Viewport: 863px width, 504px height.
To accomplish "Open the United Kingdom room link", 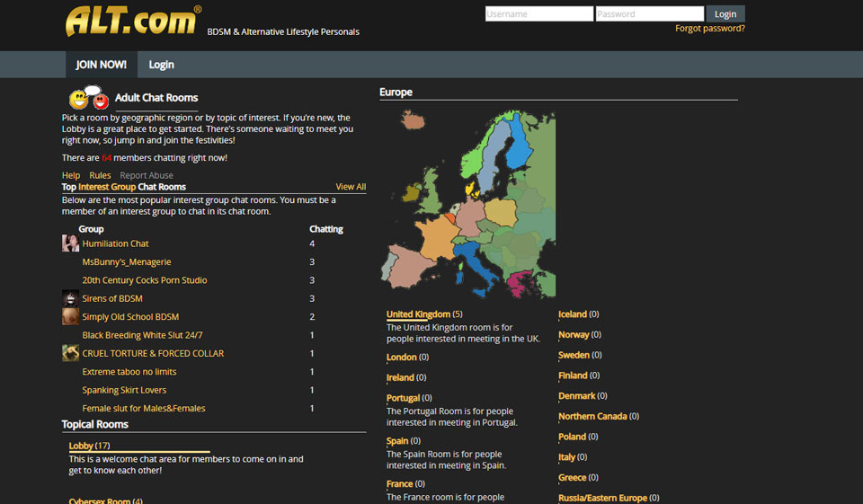I will click(x=418, y=314).
